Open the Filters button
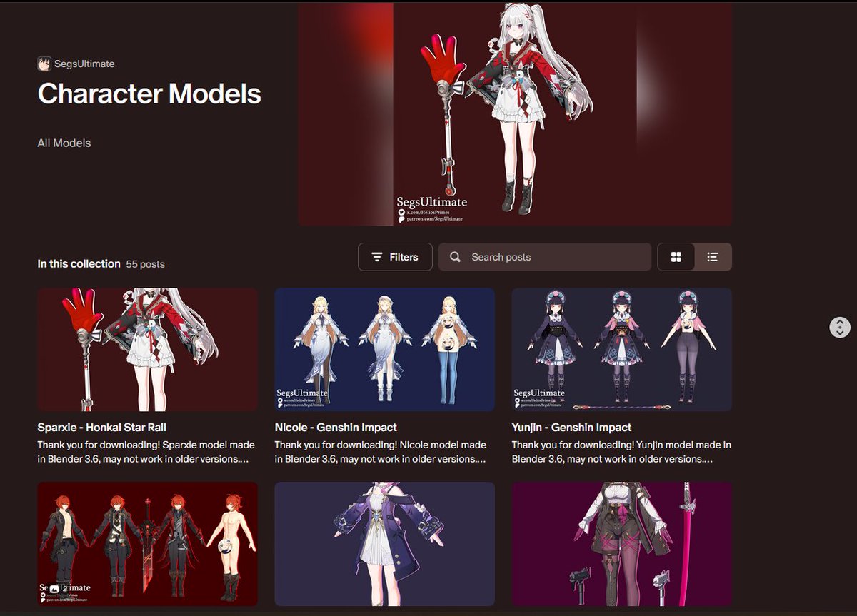 pos(395,257)
